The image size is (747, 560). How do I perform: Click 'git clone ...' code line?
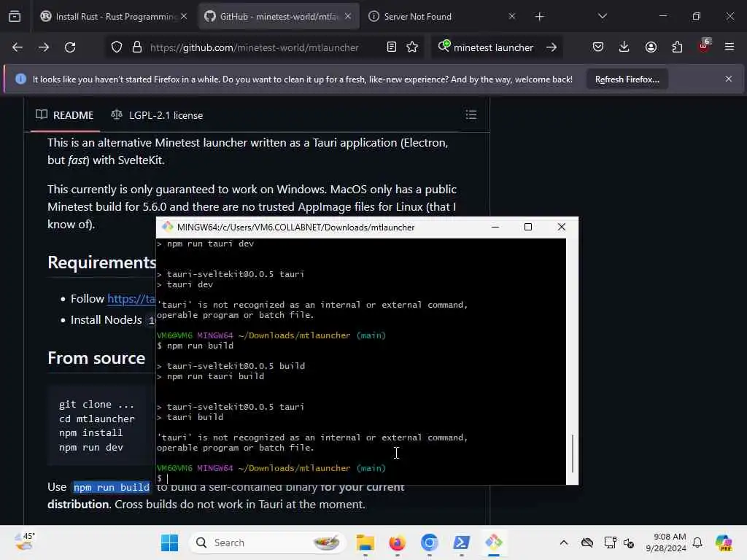click(97, 404)
